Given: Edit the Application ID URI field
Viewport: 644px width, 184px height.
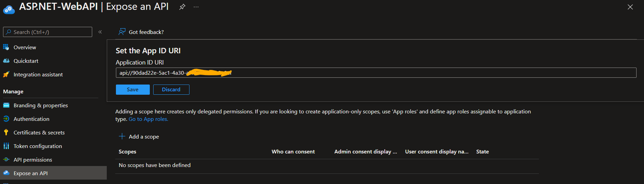Looking at the screenshot, I should pyautogui.click(x=376, y=73).
